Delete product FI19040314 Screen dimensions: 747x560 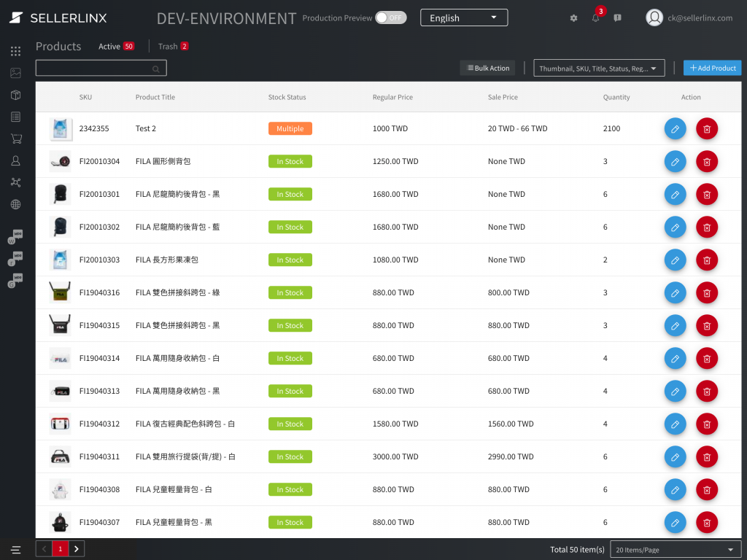coord(707,358)
